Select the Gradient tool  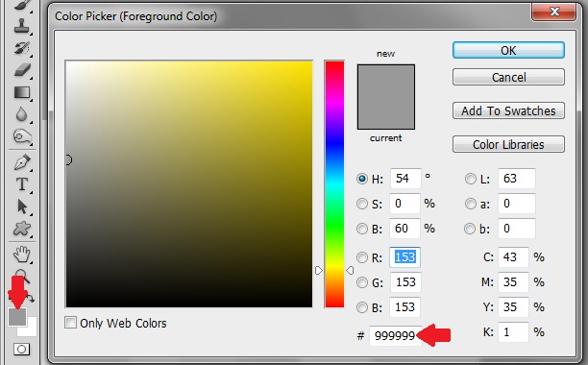click(x=22, y=92)
